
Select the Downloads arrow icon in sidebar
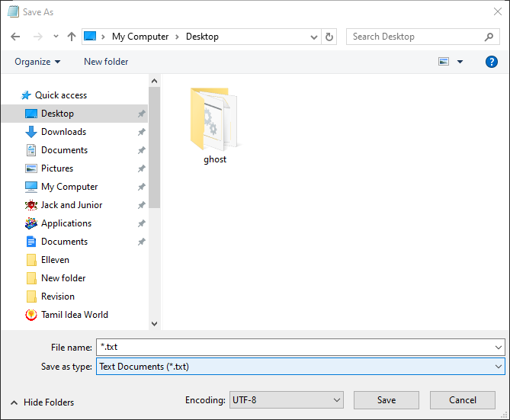coord(31,132)
